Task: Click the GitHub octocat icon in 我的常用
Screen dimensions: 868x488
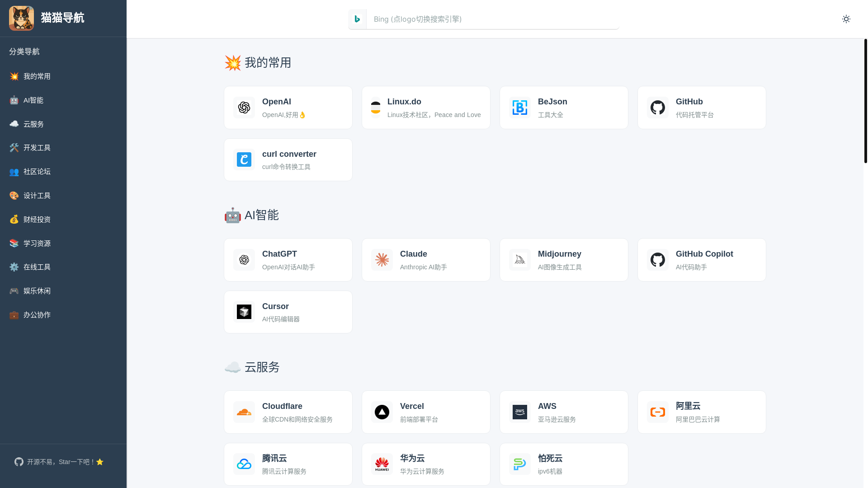Action: (x=658, y=108)
